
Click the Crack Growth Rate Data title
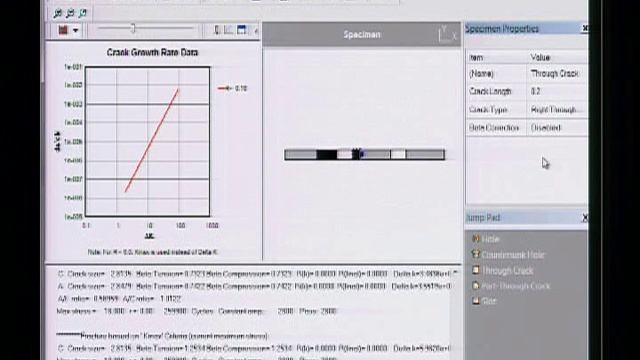152,52
